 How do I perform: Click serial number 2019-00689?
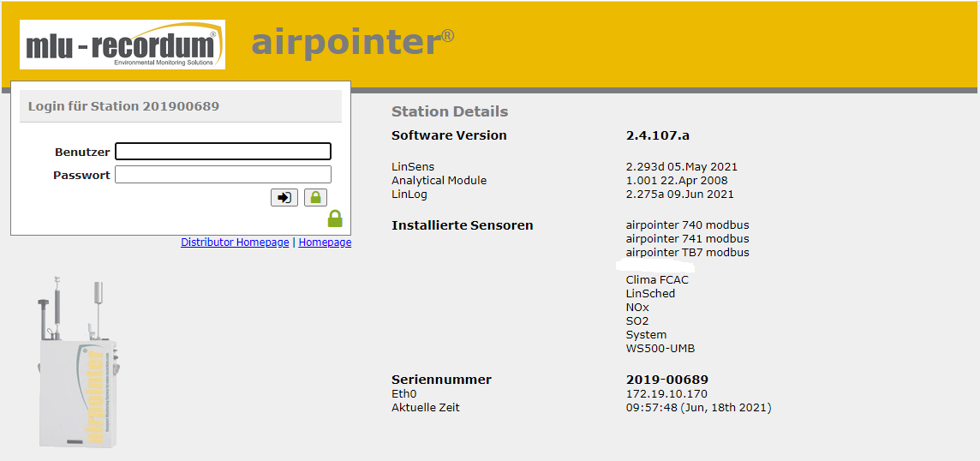click(x=666, y=380)
